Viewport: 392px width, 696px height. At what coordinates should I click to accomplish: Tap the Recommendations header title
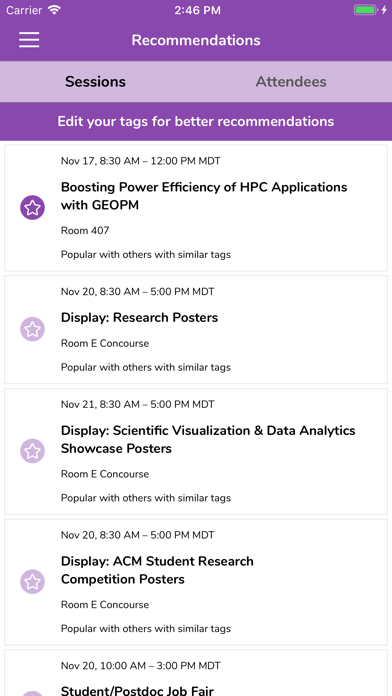[x=196, y=40]
